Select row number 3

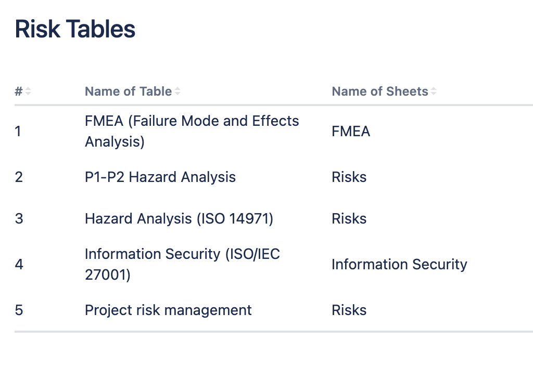(x=19, y=218)
